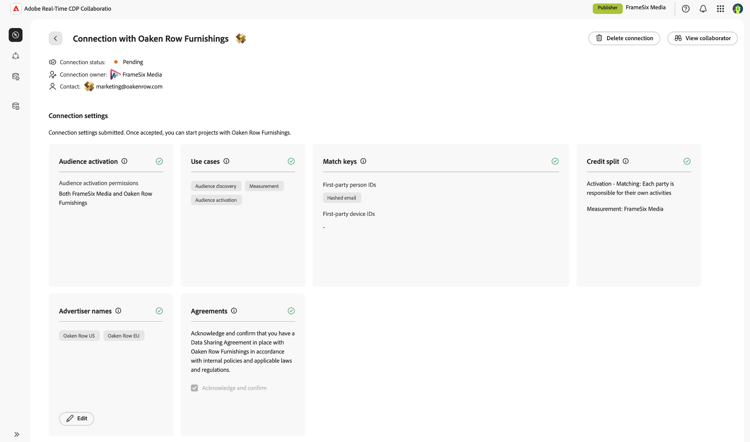
Task: Click the Use cases info icon
Action: click(x=226, y=161)
